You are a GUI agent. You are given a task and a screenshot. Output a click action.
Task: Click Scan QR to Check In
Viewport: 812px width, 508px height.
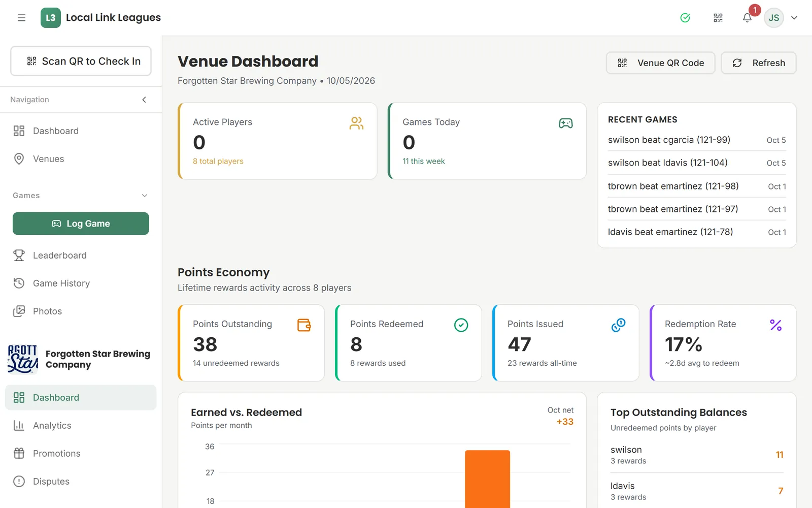tap(81, 61)
